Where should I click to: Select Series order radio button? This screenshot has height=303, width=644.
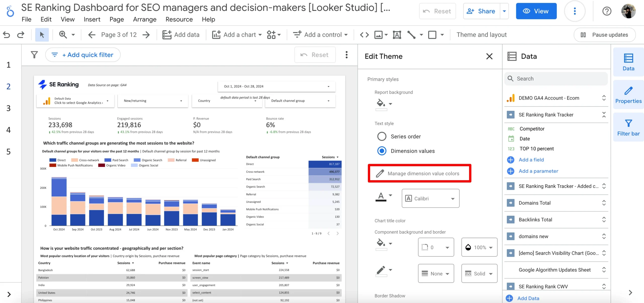pyautogui.click(x=382, y=136)
